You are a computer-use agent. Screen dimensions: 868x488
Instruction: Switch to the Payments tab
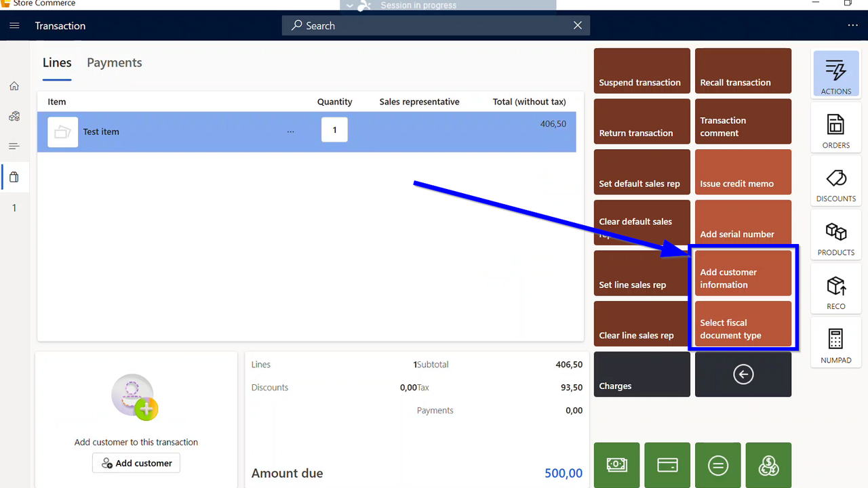[x=115, y=63]
